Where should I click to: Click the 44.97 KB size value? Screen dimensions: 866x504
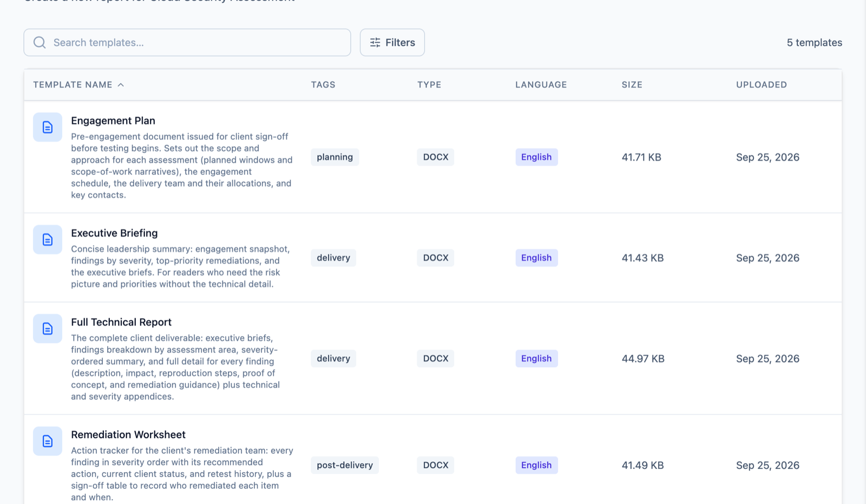(643, 358)
